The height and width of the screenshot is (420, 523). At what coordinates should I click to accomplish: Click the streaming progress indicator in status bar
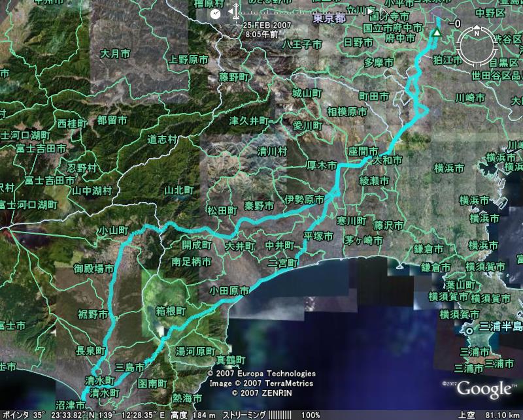coord(279,415)
